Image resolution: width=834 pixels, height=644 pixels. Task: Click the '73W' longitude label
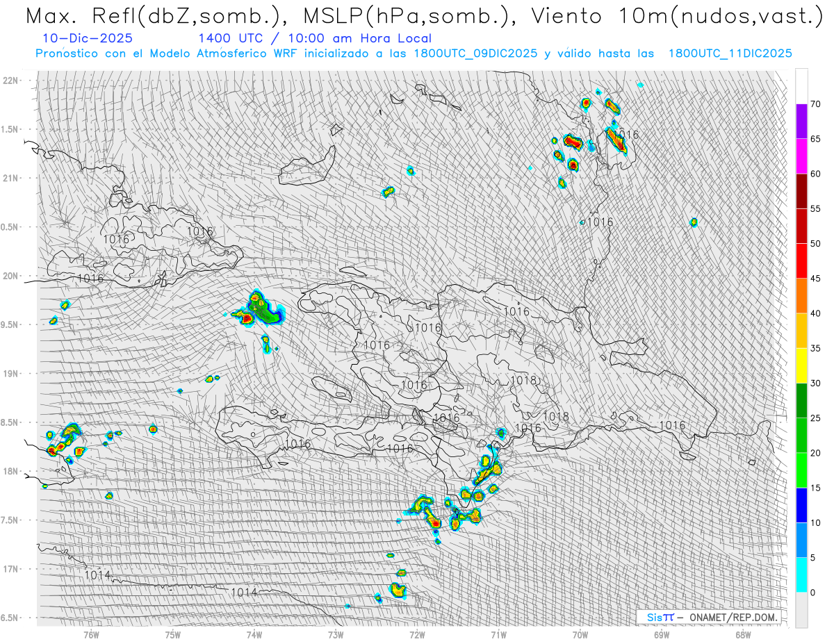(x=336, y=634)
